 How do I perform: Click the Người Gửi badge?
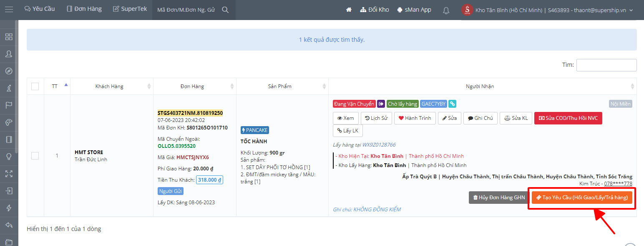click(x=171, y=191)
